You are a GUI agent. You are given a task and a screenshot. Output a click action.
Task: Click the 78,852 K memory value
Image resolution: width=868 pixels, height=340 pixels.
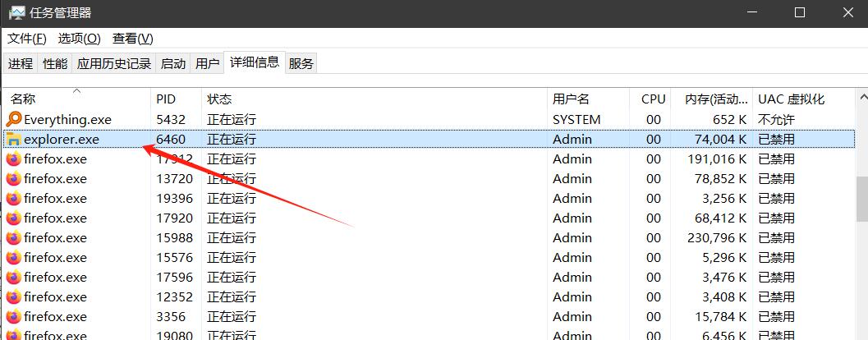[722, 179]
